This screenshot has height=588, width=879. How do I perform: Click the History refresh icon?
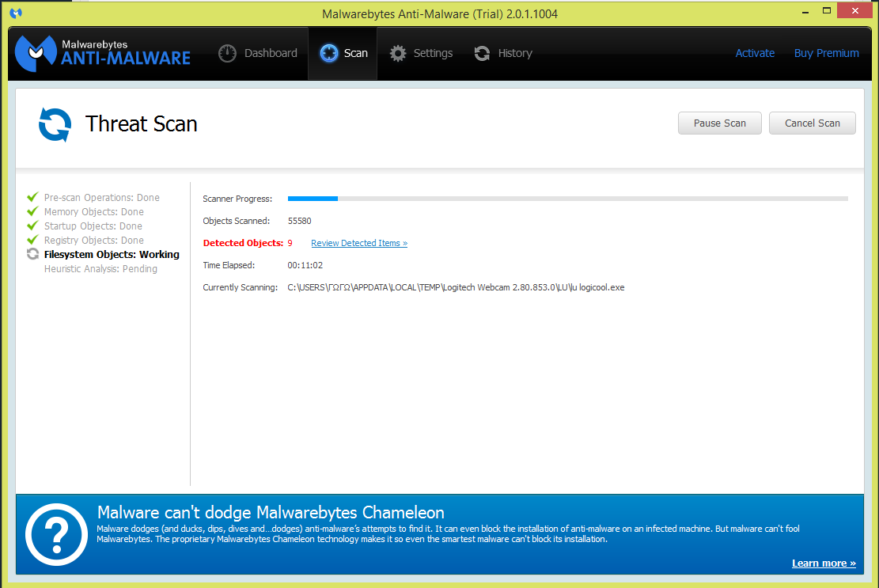482,53
